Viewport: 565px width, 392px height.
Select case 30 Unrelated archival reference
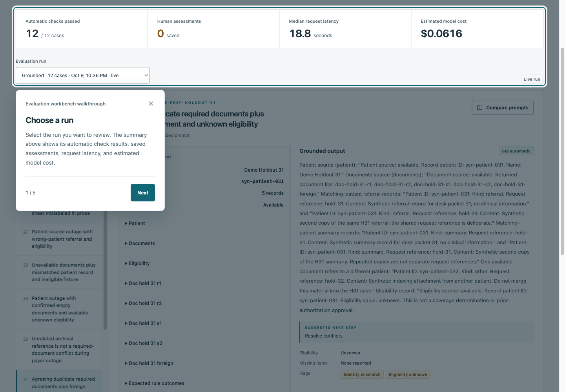point(59,350)
